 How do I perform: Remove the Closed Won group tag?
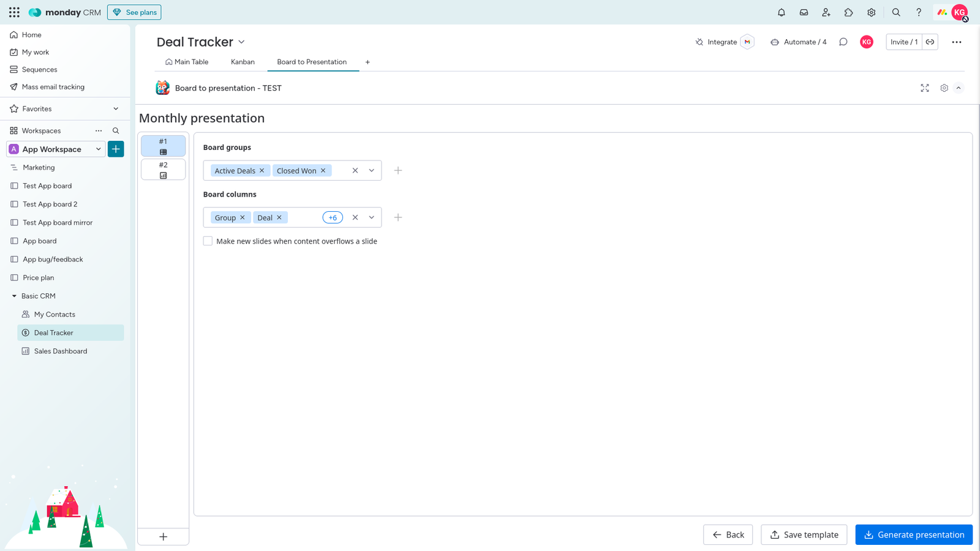coord(323,171)
